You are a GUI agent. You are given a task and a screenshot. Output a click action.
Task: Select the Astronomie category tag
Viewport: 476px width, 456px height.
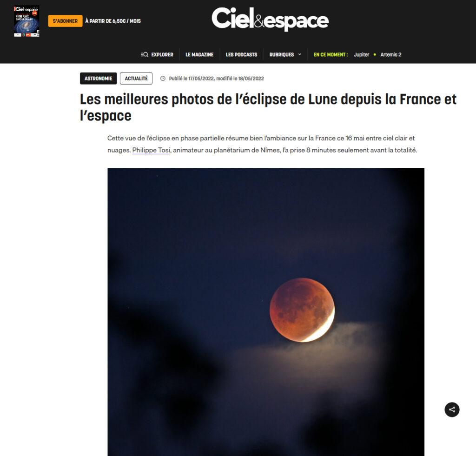(99, 79)
